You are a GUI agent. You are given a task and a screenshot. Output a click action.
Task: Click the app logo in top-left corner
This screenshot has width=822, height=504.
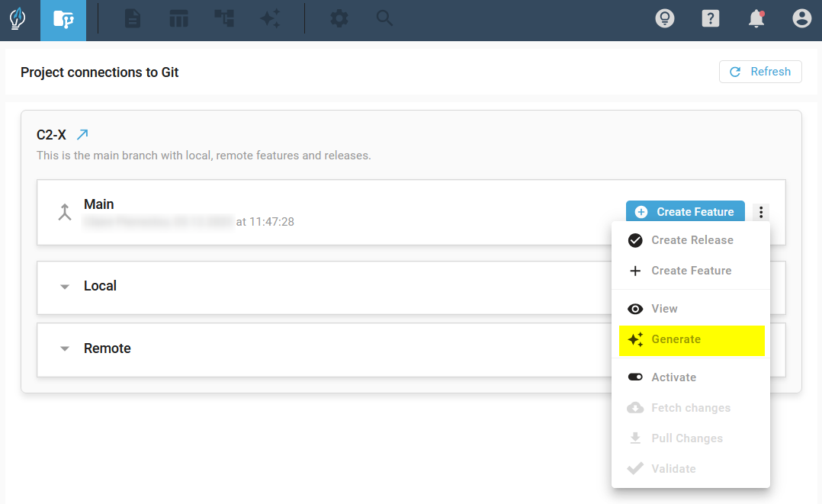pos(18,19)
